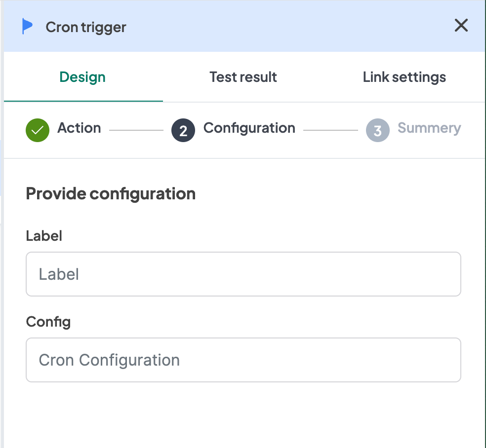The width and height of the screenshot is (486, 448).
Task: Jump to the Summery step label
Action: (x=429, y=128)
